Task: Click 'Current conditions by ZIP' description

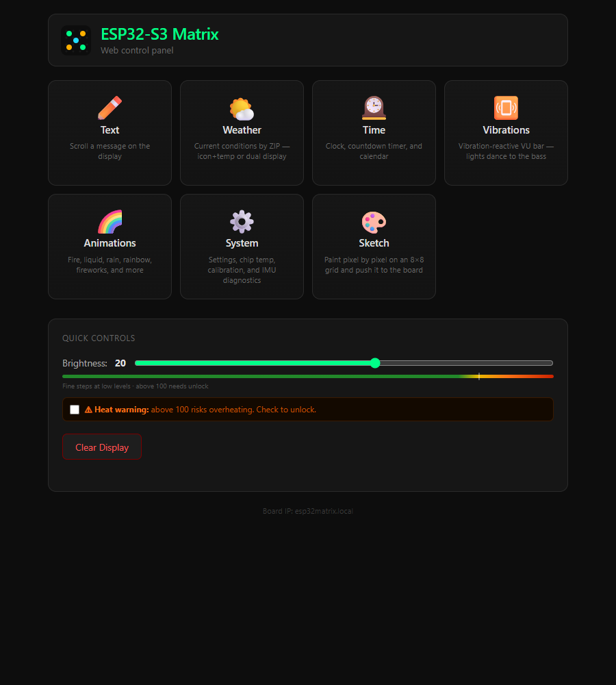Action: 242,151
